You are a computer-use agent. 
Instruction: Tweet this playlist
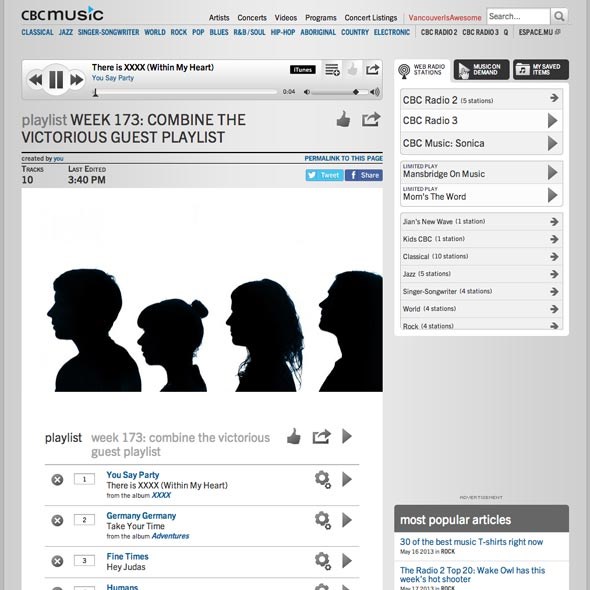(324, 175)
